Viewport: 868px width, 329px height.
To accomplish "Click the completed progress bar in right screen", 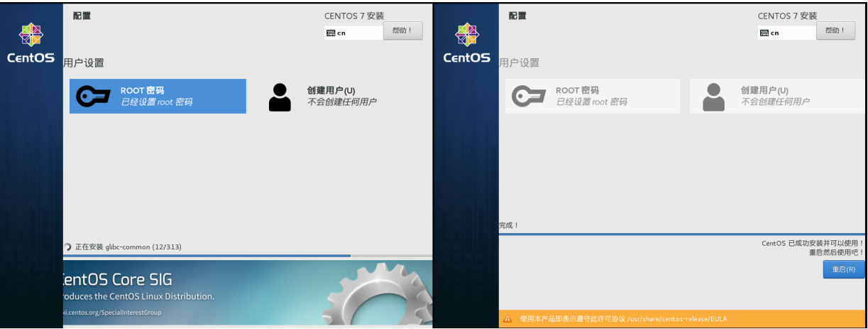I will point(681,234).
